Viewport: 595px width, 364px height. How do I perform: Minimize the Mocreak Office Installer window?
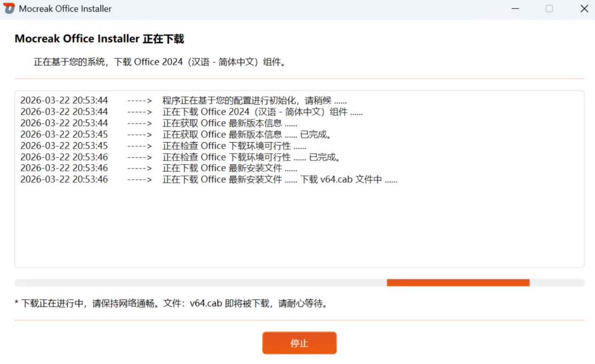point(515,8)
